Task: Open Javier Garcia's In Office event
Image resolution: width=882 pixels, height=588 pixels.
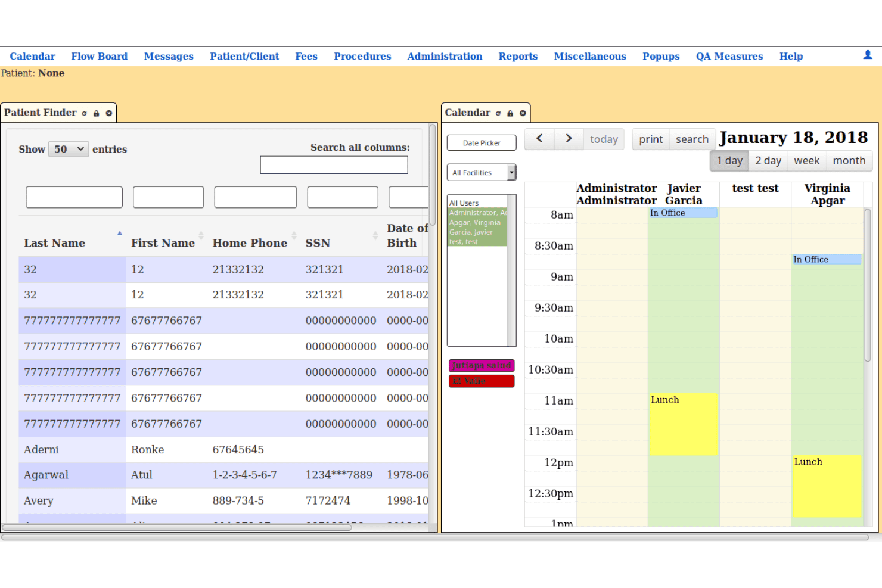Action: point(683,213)
